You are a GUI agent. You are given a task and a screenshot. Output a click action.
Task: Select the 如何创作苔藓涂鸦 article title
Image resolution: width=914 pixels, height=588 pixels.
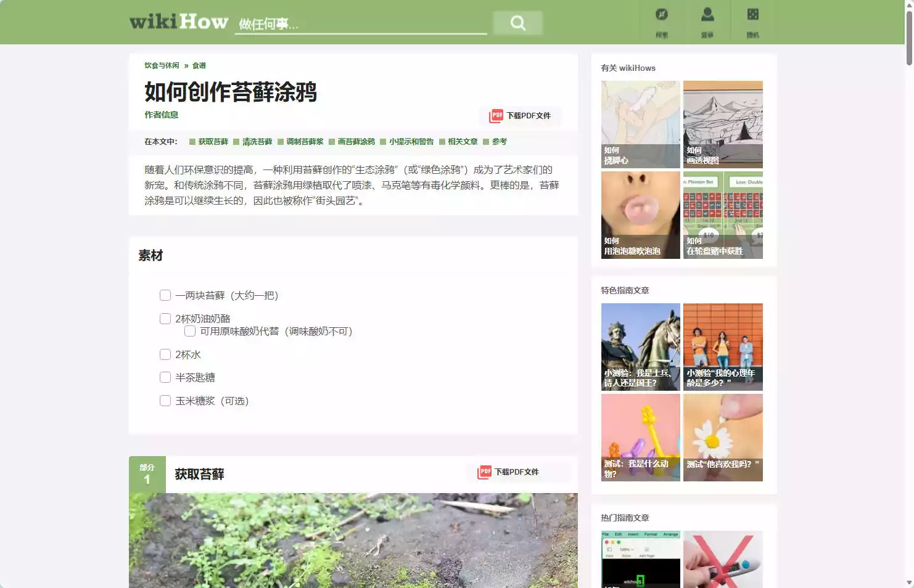[x=231, y=92]
